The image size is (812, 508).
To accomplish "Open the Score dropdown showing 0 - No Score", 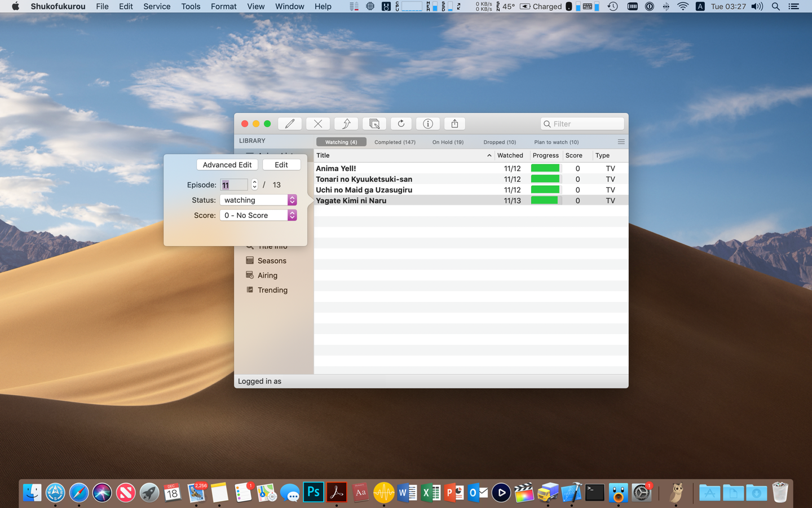I will coord(258,215).
